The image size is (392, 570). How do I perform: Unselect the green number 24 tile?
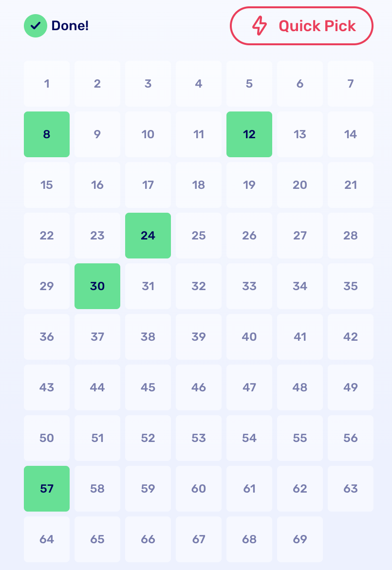click(x=148, y=236)
